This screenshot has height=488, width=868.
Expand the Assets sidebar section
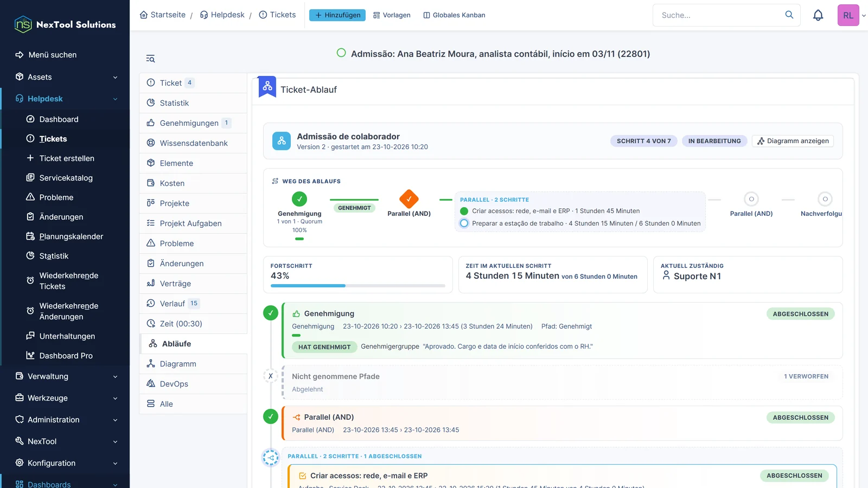tap(65, 77)
